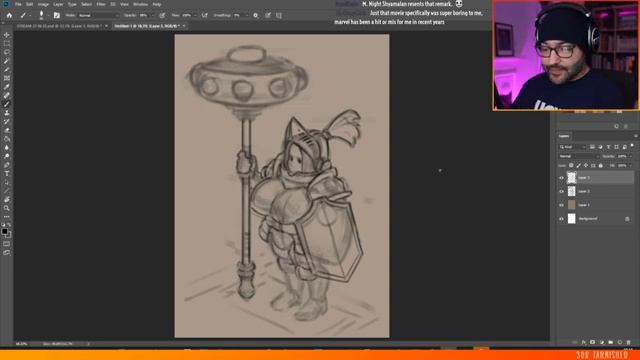Filter layers for type layers icon
This screenshot has width=640, height=360.
(608, 147)
